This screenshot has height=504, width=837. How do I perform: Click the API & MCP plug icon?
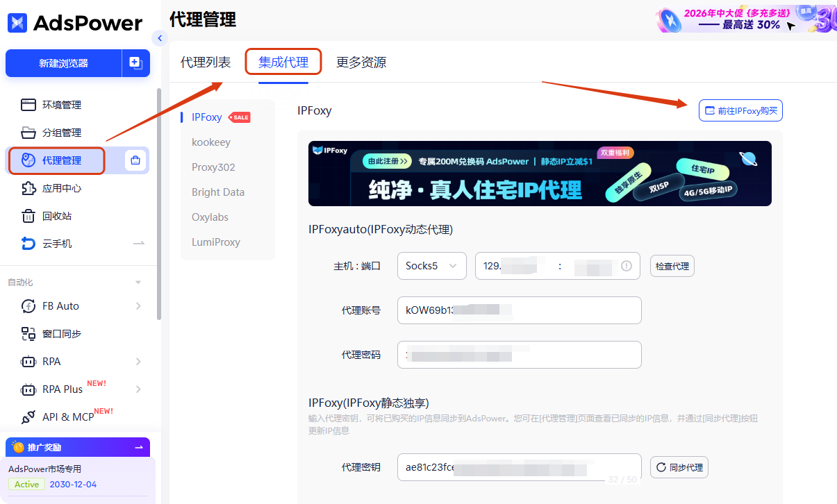click(x=28, y=417)
